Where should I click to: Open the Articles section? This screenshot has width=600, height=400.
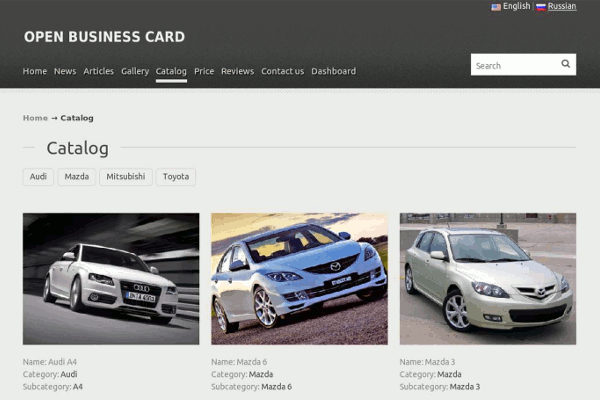[98, 71]
